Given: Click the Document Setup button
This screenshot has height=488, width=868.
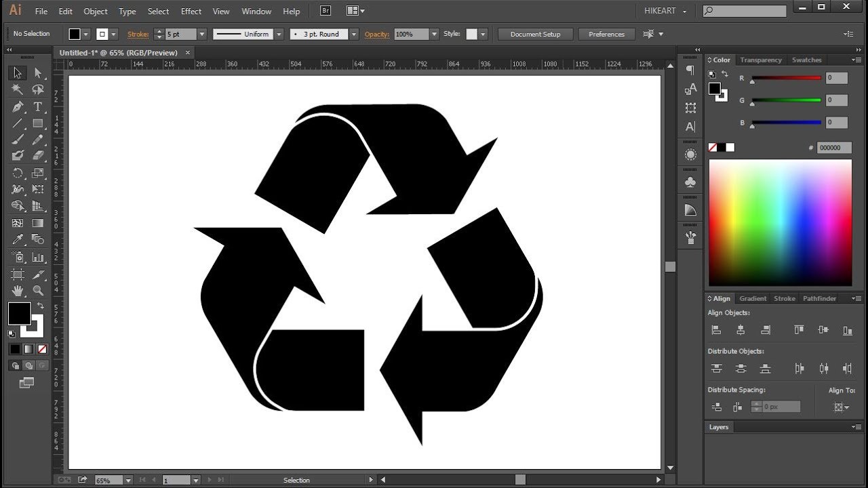Looking at the screenshot, I should (x=536, y=34).
